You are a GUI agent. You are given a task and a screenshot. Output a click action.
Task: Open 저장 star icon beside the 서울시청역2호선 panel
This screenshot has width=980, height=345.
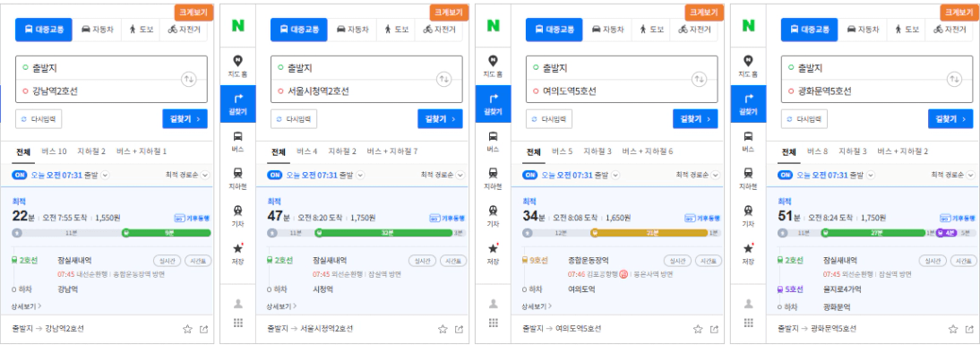tap(237, 253)
